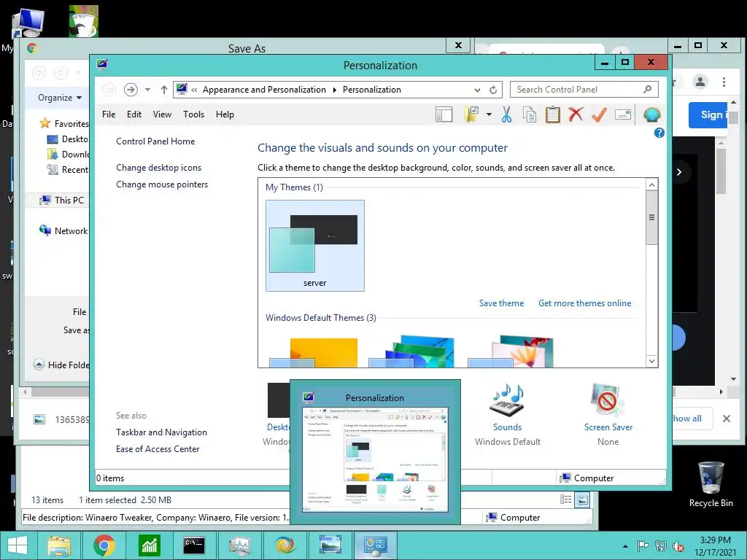Refresh the Personalization address bar
The image size is (747, 560).
[x=493, y=90]
